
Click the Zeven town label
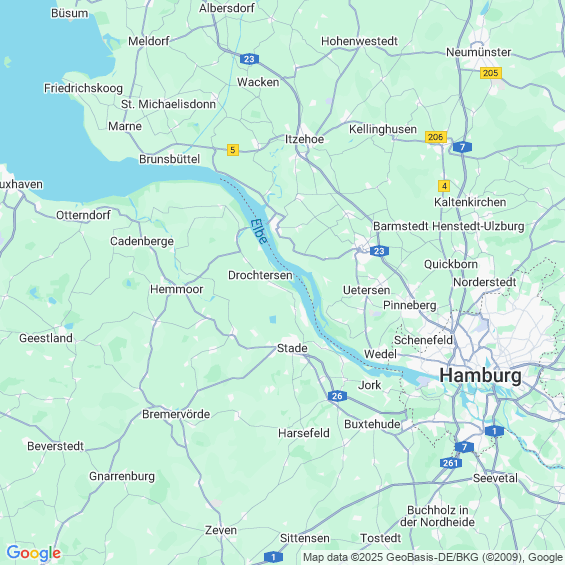point(221,530)
